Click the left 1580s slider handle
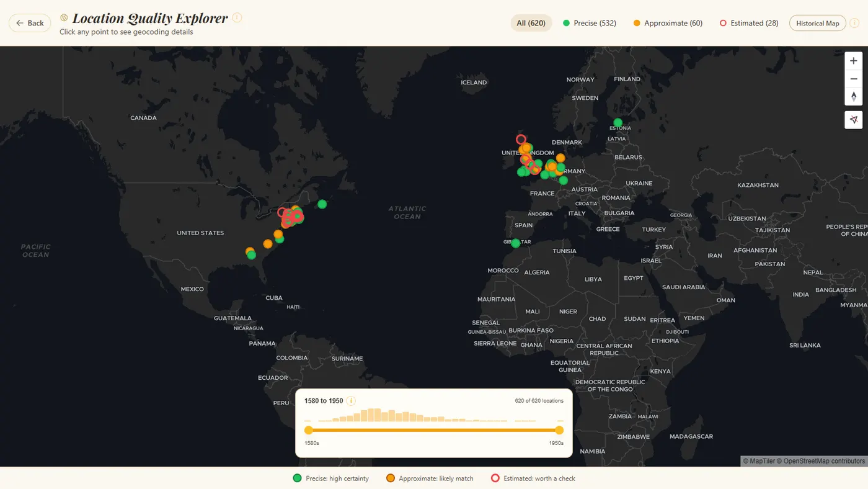This screenshot has height=489, width=868. (309, 430)
